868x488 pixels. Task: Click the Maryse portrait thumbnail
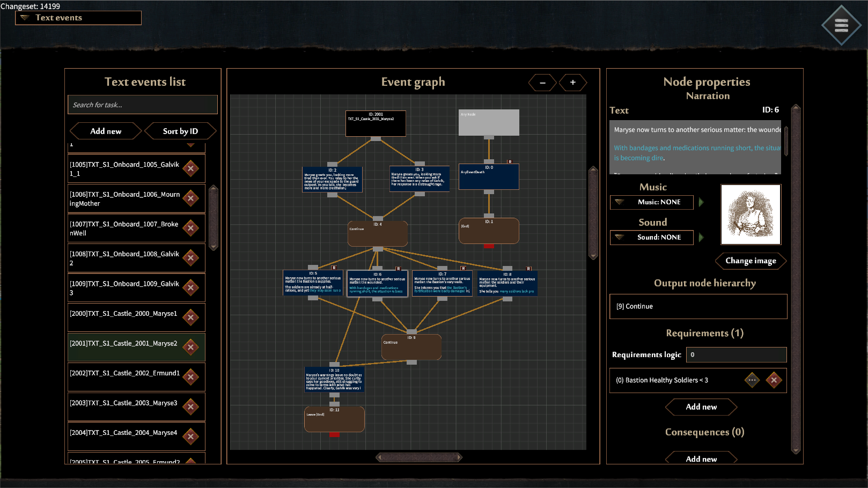pyautogui.click(x=751, y=215)
